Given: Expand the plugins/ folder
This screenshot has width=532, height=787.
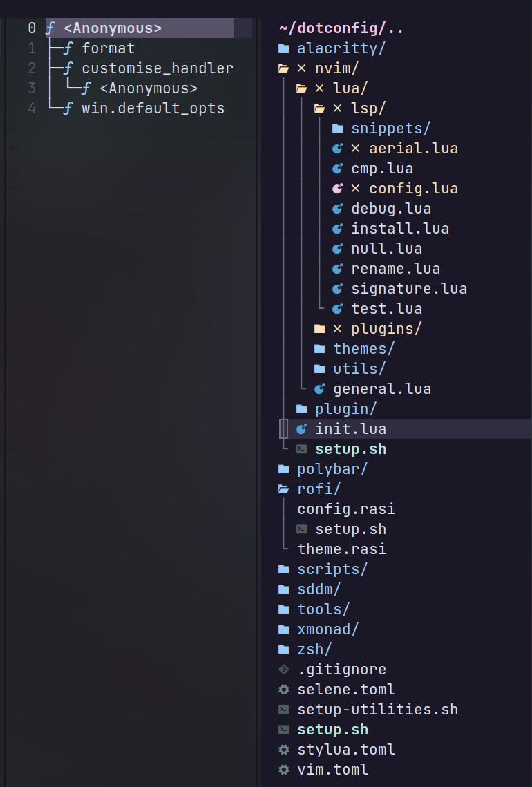Looking at the screenshot, I should tap(386, 328).
